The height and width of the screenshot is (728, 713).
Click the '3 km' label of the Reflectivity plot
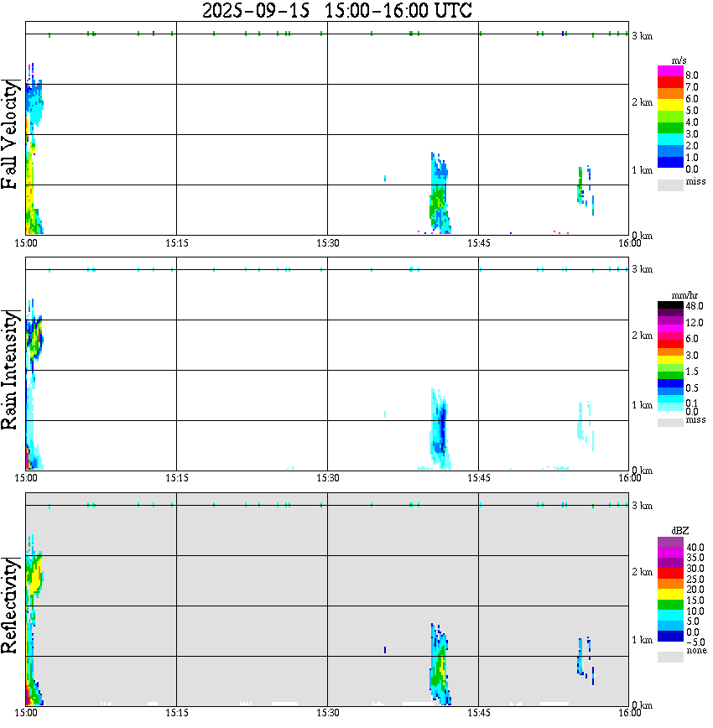pos(643,506)
